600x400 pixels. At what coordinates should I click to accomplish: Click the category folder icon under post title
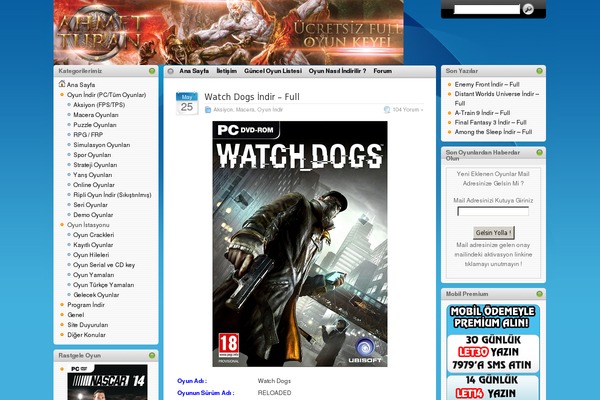208,110
